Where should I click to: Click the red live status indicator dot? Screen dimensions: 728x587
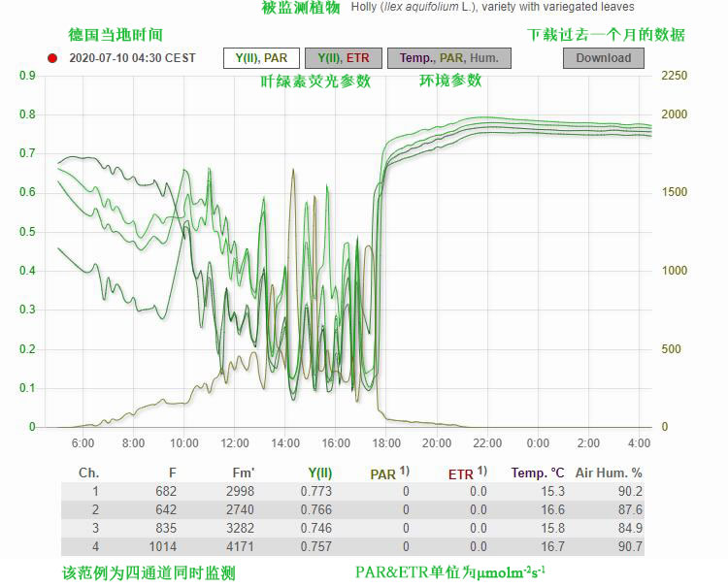52,58
